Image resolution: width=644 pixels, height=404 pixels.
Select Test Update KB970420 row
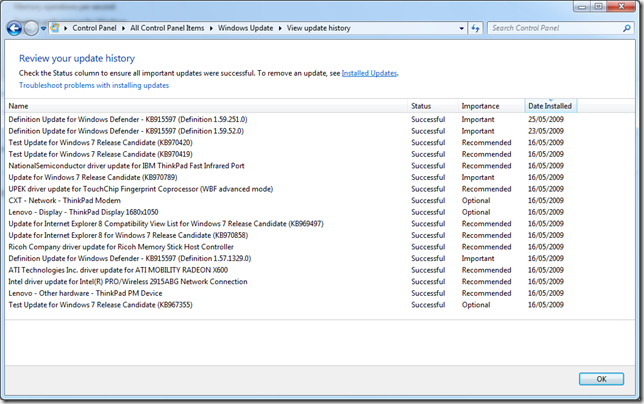tap(320, 142)
